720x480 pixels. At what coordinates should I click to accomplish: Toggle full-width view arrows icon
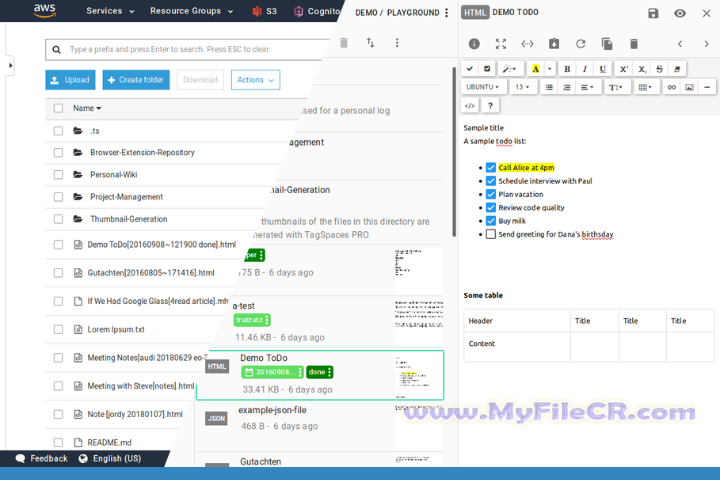pos(527,44)
